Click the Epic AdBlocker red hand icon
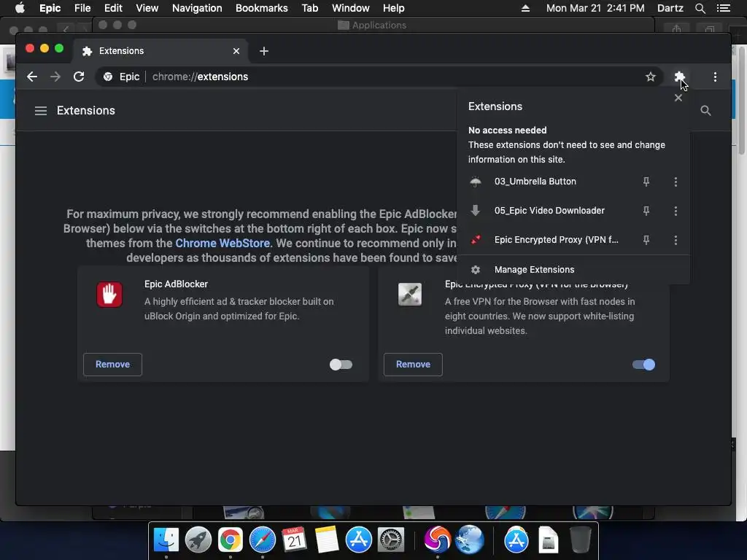Viewport: 747px width, 560px height. 109,295
